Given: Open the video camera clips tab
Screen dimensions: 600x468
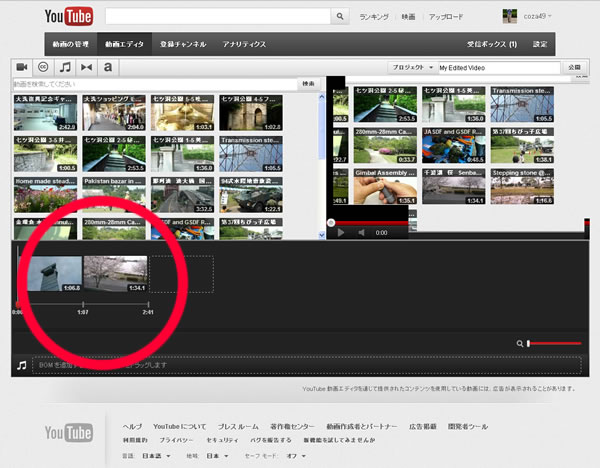Looking at the screenshot, I should click(21, 67).
